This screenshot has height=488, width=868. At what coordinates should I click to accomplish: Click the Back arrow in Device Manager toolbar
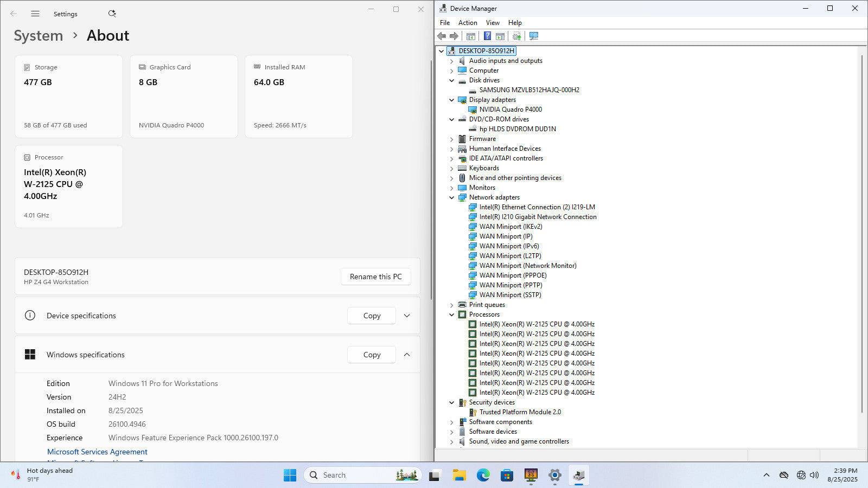click(442, 36)
